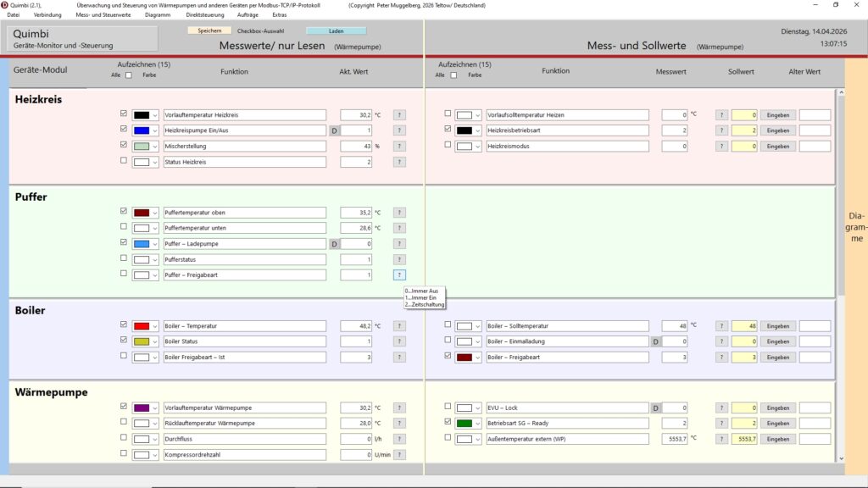Viewport: 868px width, 488px height.
Task: Open the color dropdown for Puffertemperatur oben
Action: [155, 213]
